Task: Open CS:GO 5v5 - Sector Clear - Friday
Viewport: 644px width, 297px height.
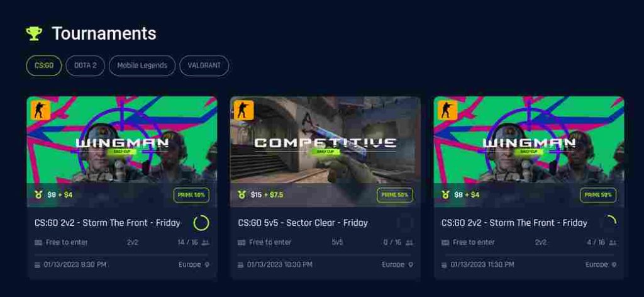Action: click(x=303, y=223)
